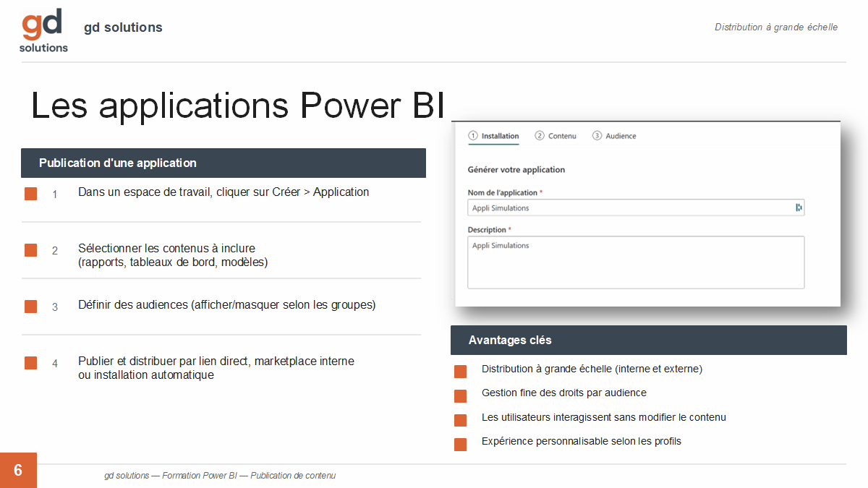The width and height of the screenshot is (868, 488).
Task: Click the text 'Définir des audiences (afficher/masquer selon les groupes)'
Action: coord(227,305)
